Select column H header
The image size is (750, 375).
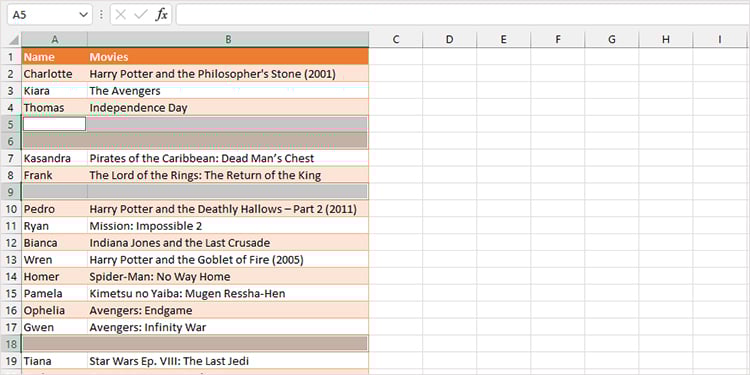click(x=666, y=40)
